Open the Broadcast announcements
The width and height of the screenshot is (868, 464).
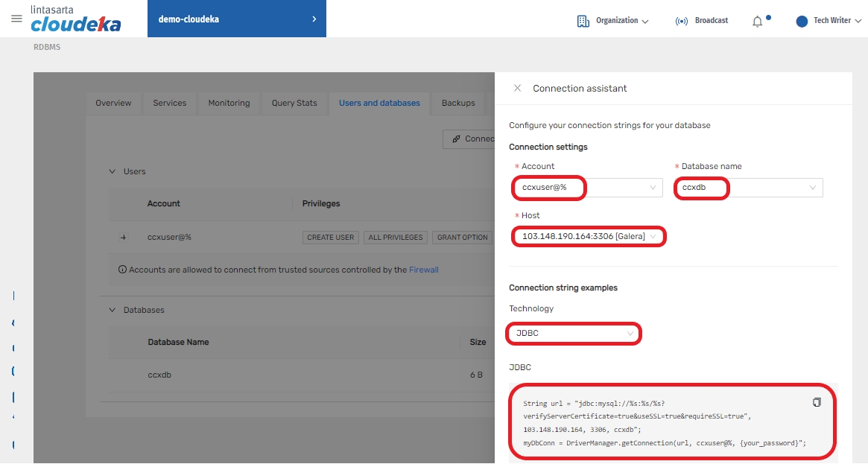[x=701, y=21]
